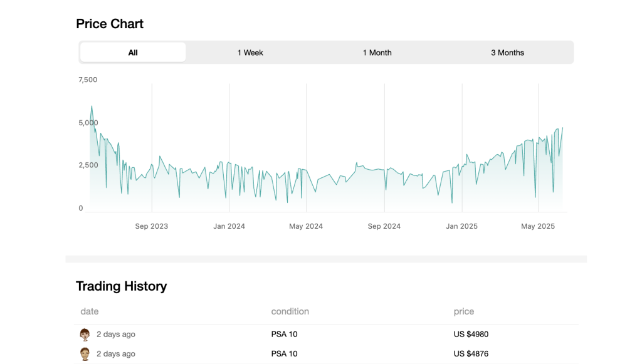
Task: Switch to the 1 Week tab
Action: click(250, 53)
